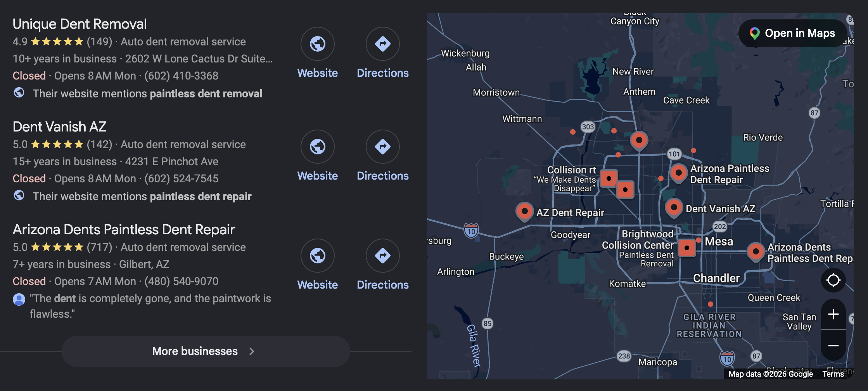This screenshot has height=391, width=868.
Task: Click the Chandler city label on the map
Action: 716,278
